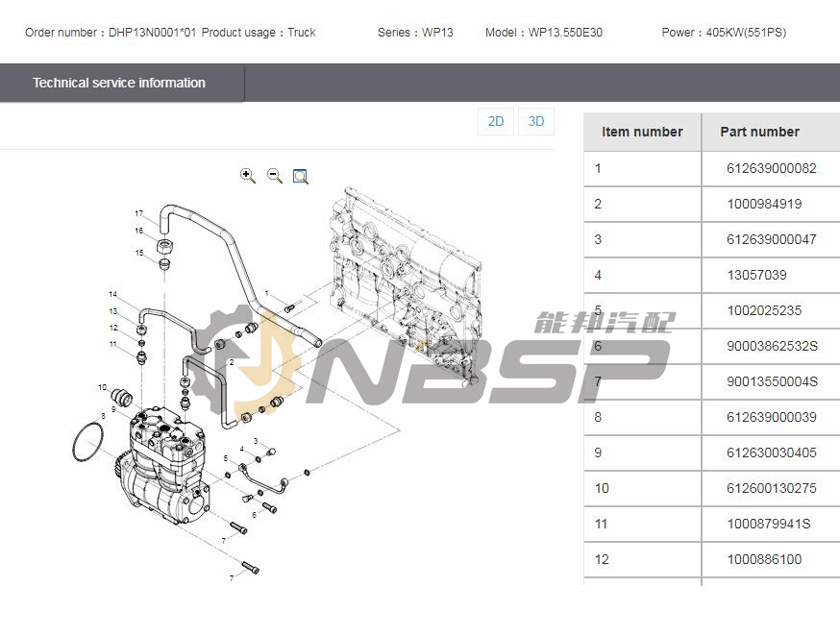Select the O-ring seal labeled 8

pos(90,444)
